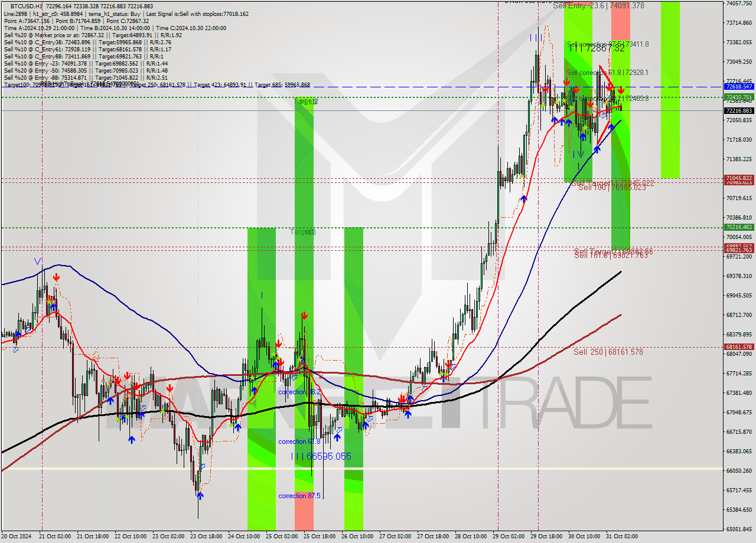The height and width of the screenshot is (543, 756).
Task: Click the green 72430.751 price tag
Action: (x=739, y=97)
